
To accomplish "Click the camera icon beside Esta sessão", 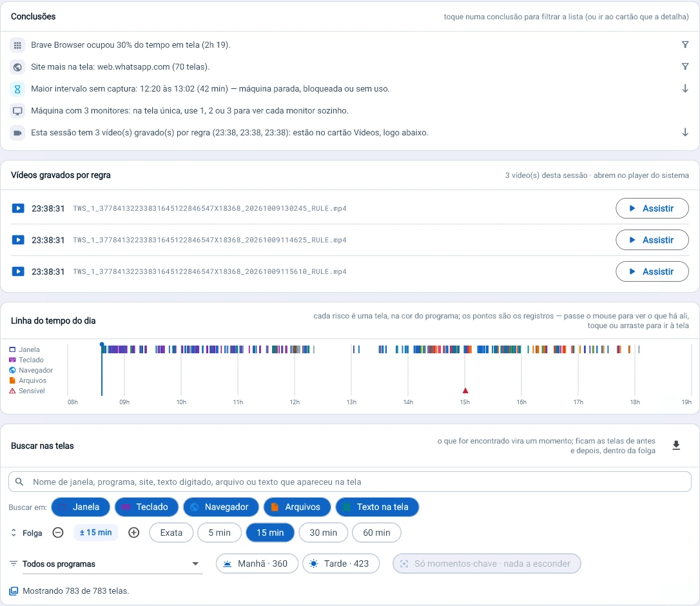I will point(17,133).
